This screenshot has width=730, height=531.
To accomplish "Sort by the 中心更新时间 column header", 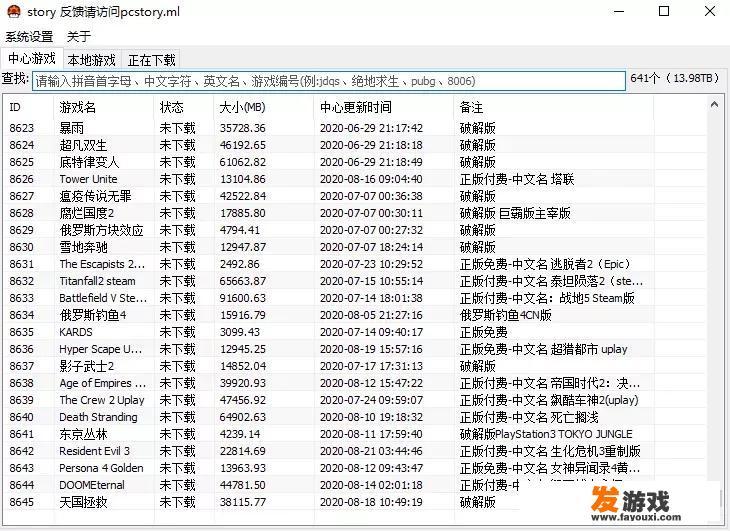I will click(384, 108).
